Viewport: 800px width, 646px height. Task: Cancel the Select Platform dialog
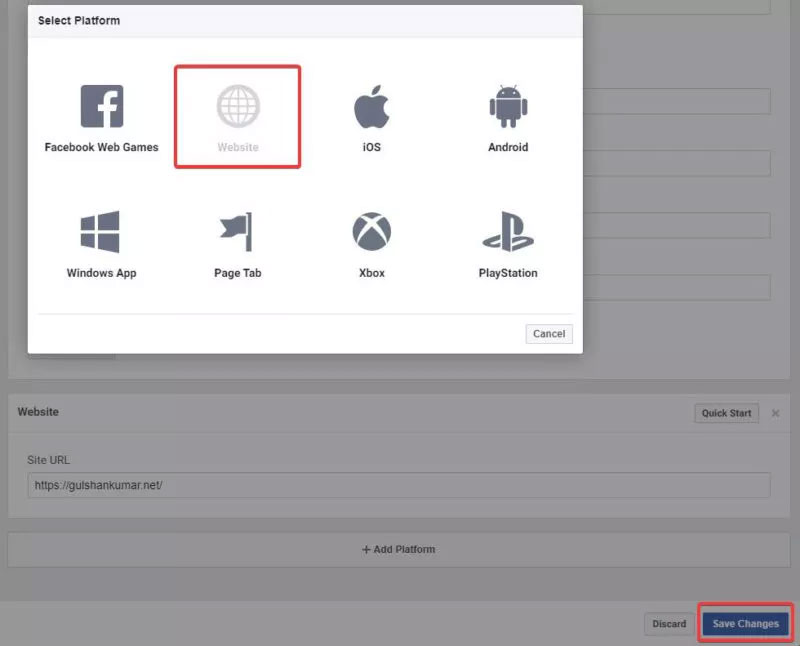click(549, 334)
